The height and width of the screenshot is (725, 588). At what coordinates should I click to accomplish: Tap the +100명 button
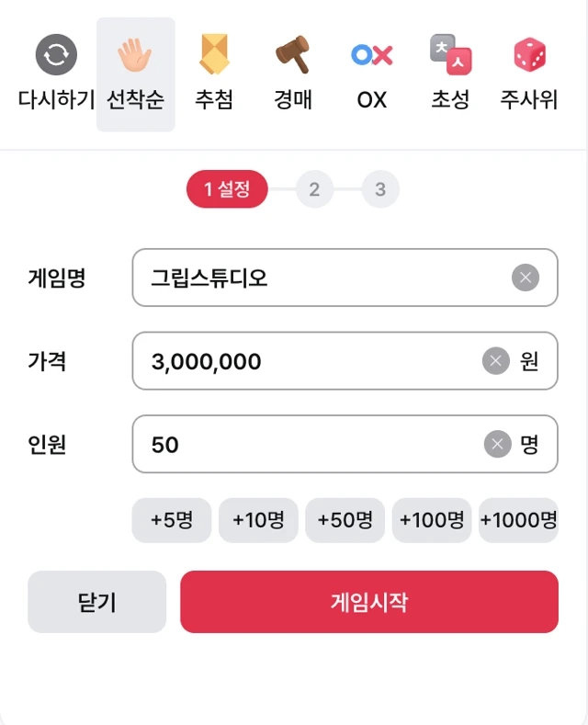pos(431,520)
